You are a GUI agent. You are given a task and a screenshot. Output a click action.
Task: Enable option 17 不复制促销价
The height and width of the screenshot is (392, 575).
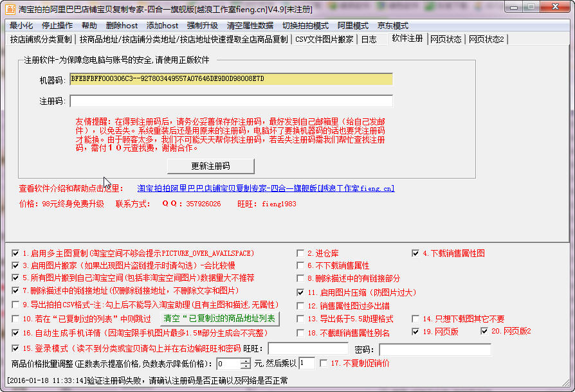(x=324, y=363)
